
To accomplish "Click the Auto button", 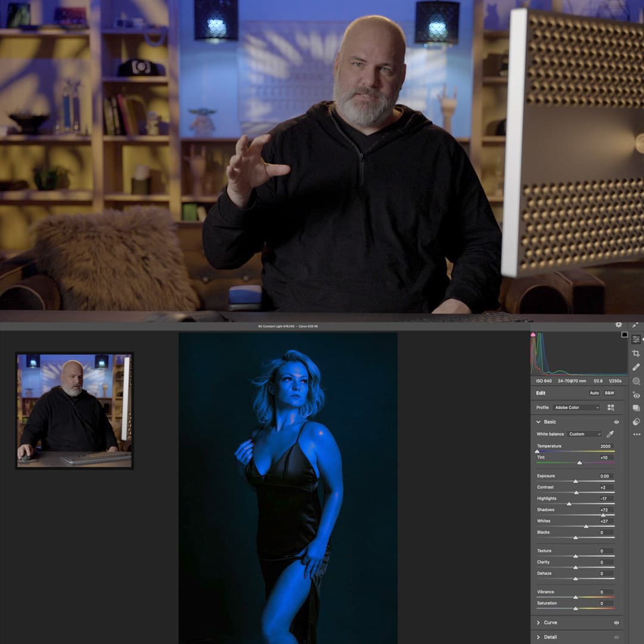I will [594, 393].
